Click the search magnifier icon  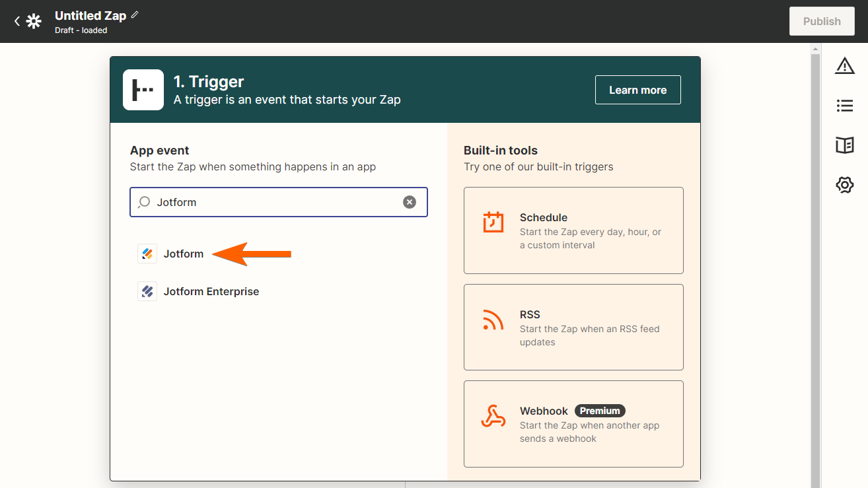tap(143, 202)
